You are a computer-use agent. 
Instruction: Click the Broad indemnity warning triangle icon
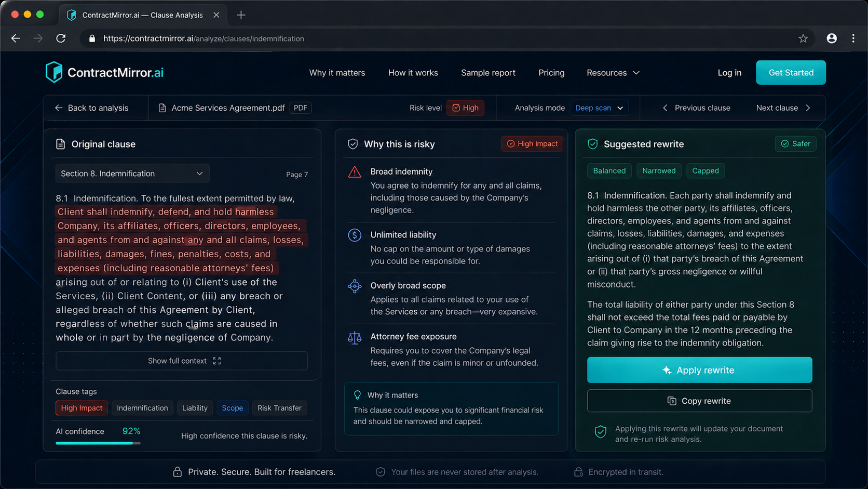(x=355, y=172)
